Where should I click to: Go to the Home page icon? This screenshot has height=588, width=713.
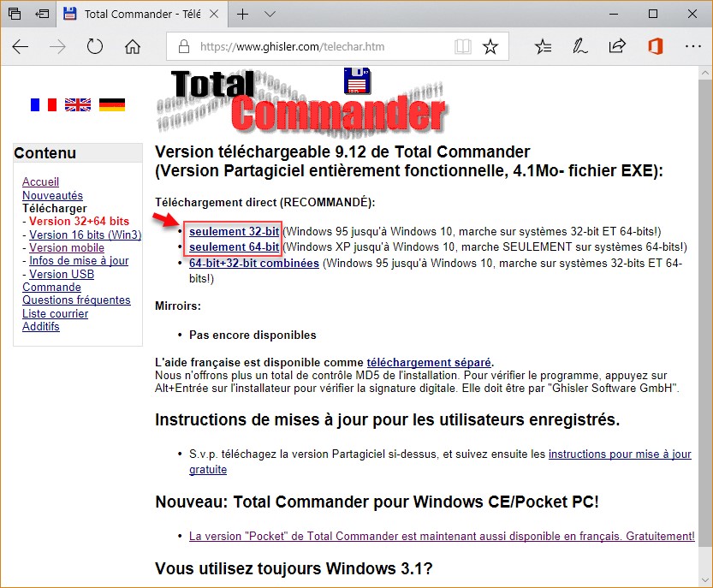click(133, 46)
